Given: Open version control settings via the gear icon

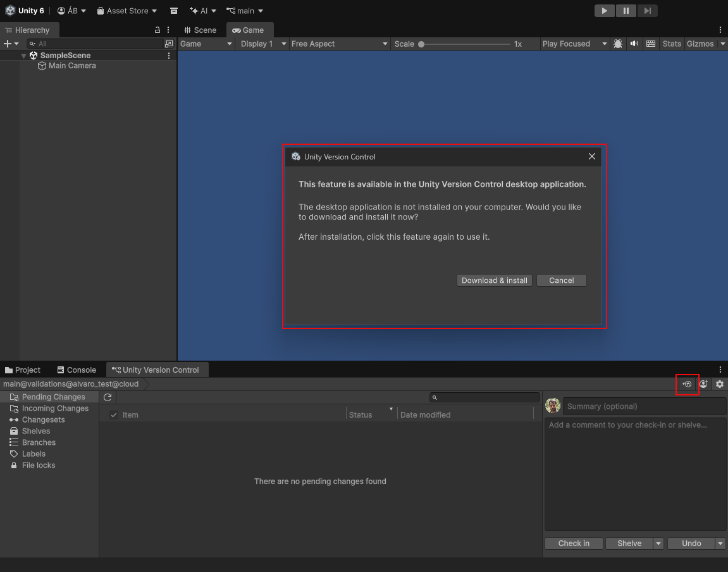Looking at the screenshot, I should pyautogui.click(x=720, y=384).
